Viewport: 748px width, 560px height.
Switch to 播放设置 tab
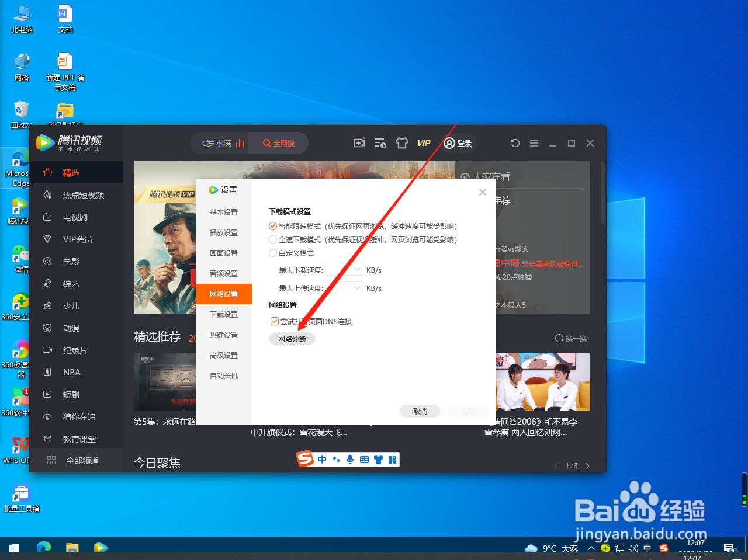click(224, 233)
